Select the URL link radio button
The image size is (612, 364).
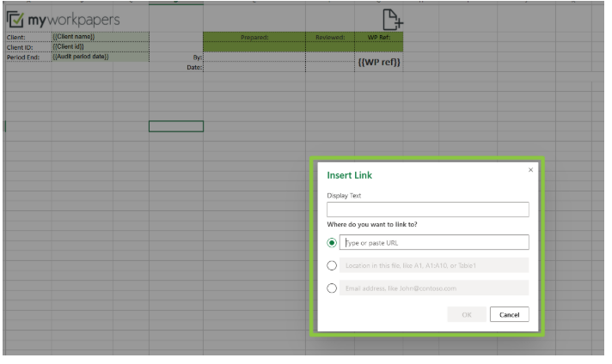[333, 243]
